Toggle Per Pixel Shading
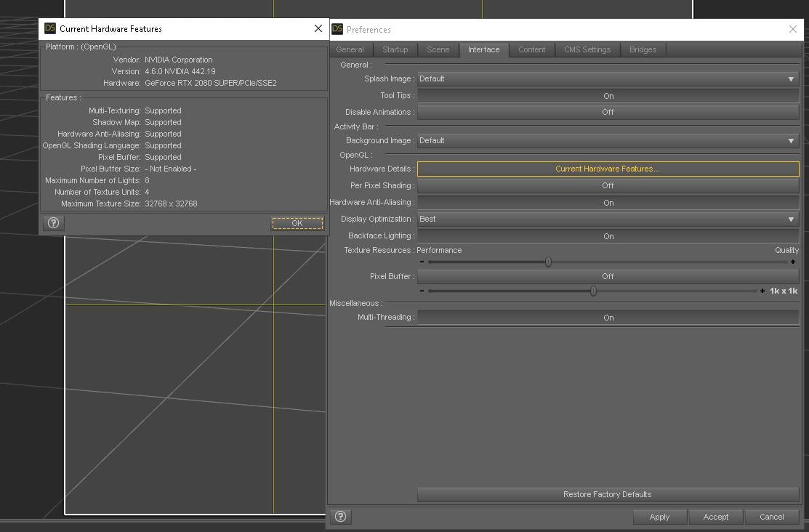 [608, 185]
